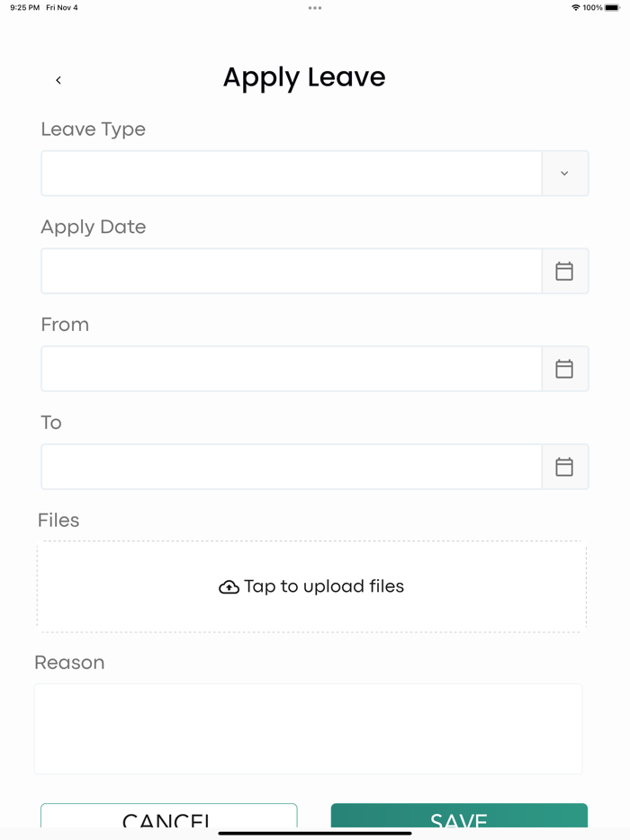Open calendar picker for From date
This screenshot has height=840, width=630.
point(564,369)
